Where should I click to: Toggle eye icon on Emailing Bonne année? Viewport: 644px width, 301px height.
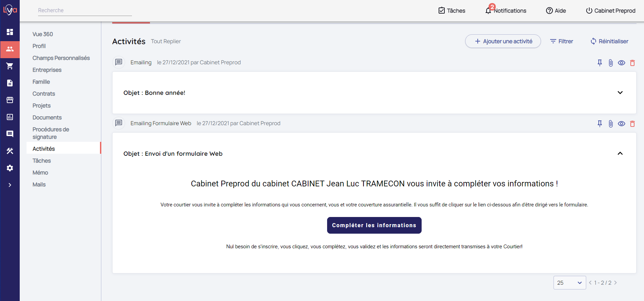(622, 63)
